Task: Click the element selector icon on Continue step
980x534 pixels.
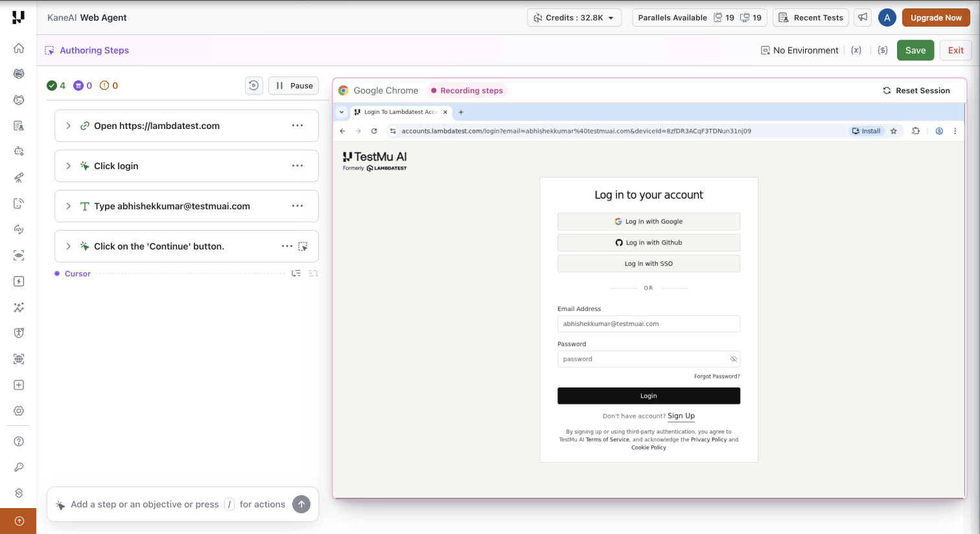Action: click(303, 246)
